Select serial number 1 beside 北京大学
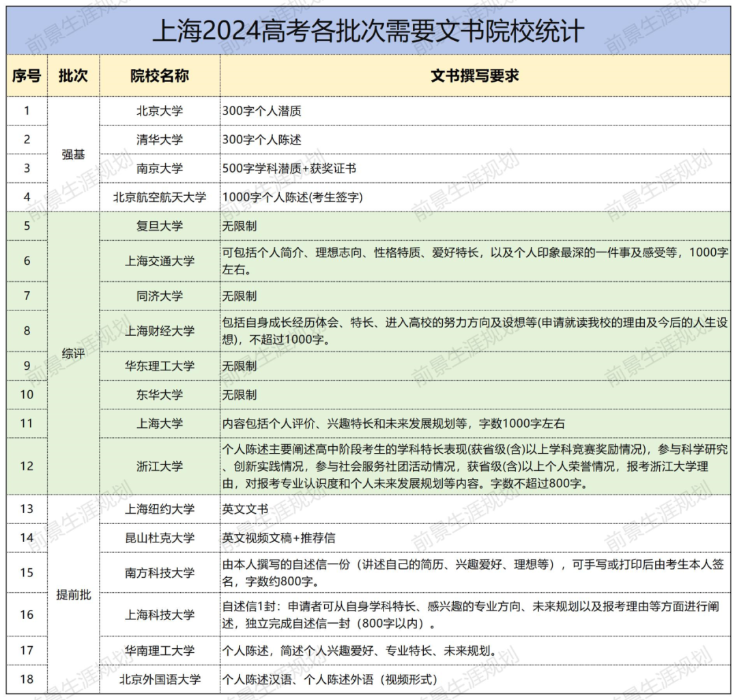 click(x=27, y=111)
